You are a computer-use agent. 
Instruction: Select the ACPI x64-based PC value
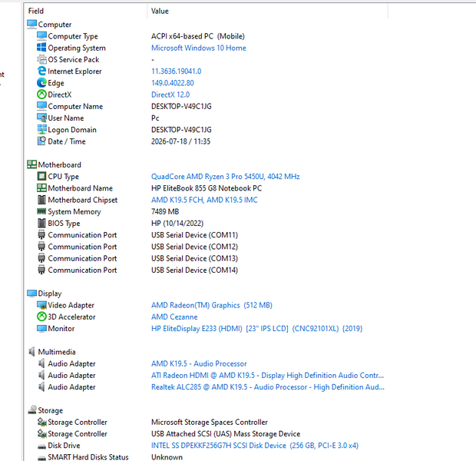point(197,36)
